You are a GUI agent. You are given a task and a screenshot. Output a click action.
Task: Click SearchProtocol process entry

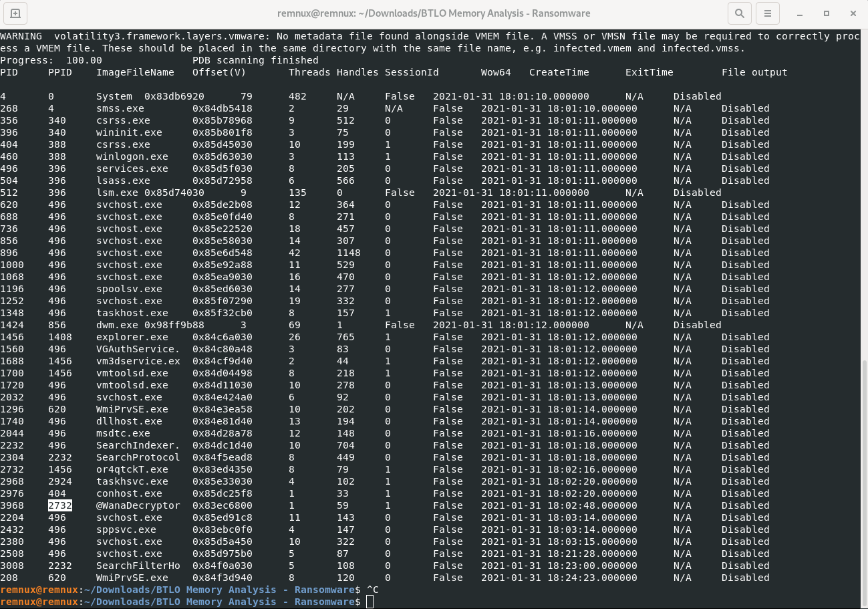pyautogui.click(x=138, y=457)
